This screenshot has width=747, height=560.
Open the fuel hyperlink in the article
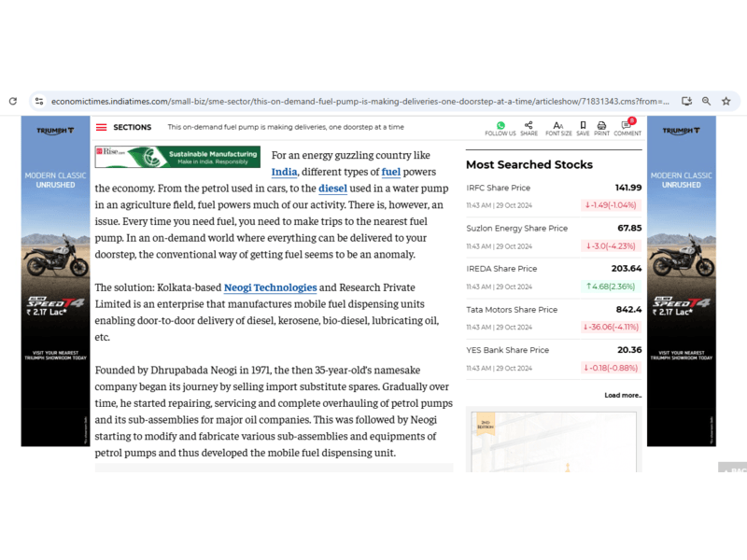(x=390, y=172)
